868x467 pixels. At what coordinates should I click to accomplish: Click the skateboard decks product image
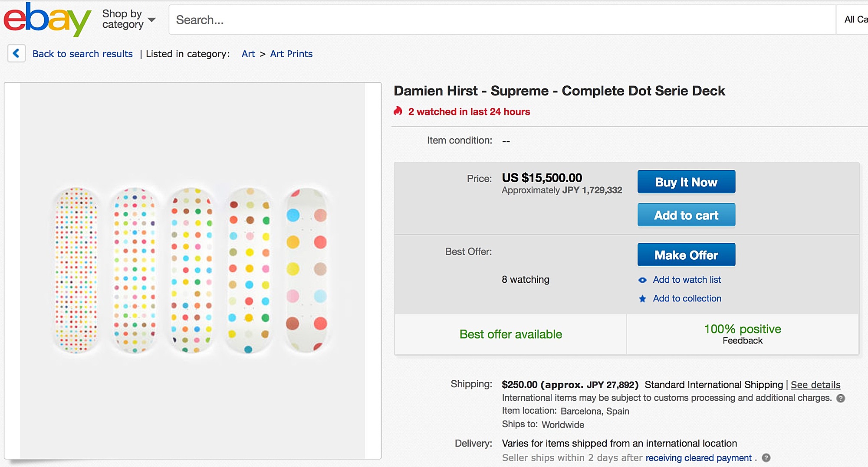coord(192,270)
